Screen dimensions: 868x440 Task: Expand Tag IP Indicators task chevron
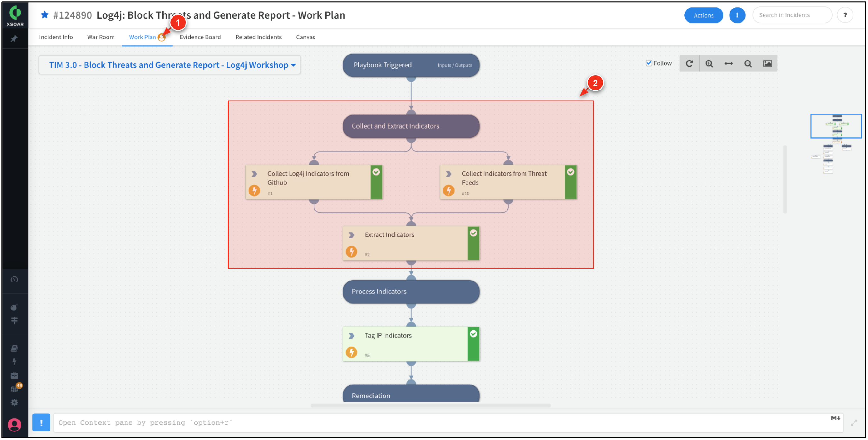click(351, 336)
